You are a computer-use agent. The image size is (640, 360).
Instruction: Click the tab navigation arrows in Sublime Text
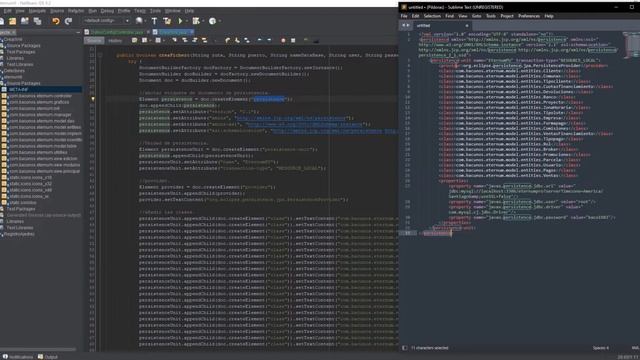pos(406,25)
